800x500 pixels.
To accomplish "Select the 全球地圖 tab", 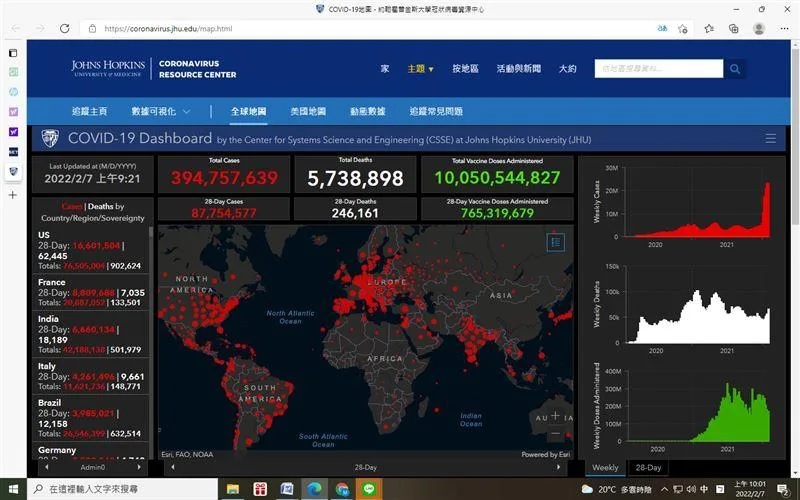I will (x=248, y=111).
